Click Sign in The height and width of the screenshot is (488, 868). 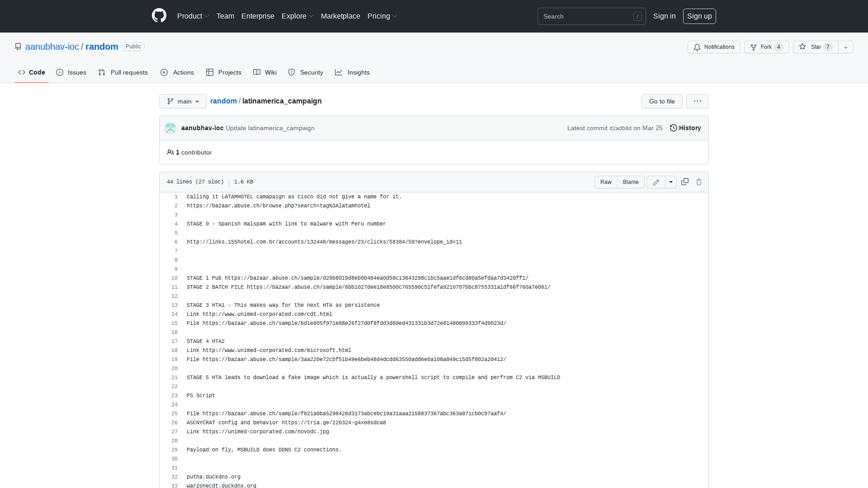(x=665, y=16)
